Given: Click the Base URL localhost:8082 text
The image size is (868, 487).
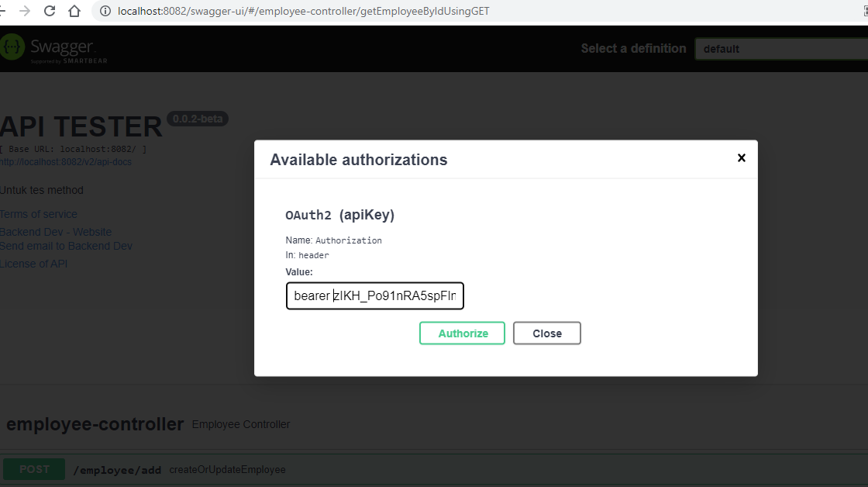Looking at the screenshot, I should [74, 149].
